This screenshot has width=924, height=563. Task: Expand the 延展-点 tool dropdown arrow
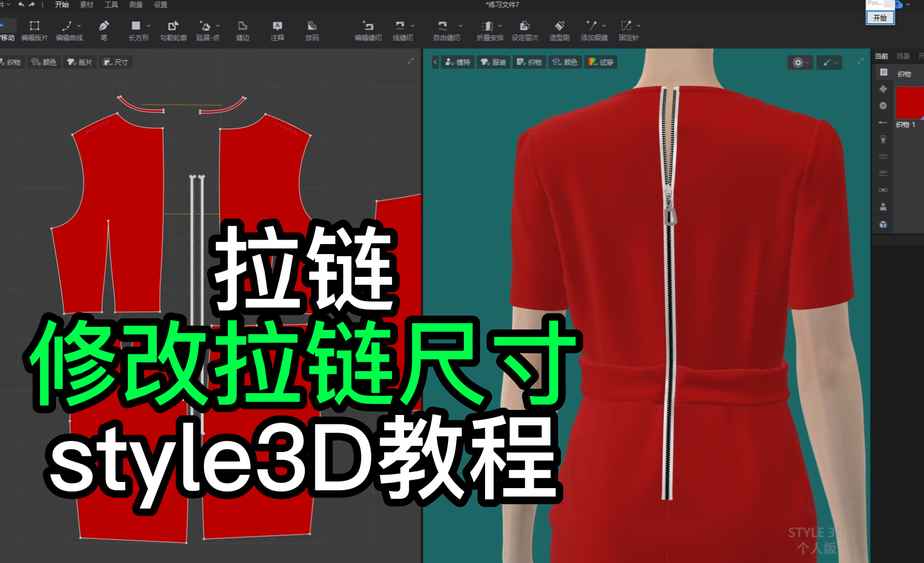(217, 26)
